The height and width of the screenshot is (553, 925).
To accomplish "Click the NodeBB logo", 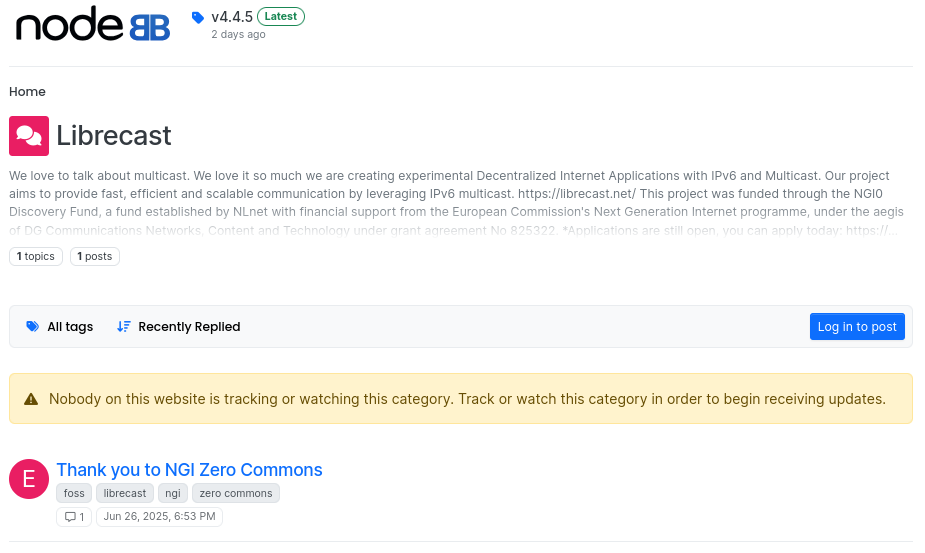I will 93,24.
